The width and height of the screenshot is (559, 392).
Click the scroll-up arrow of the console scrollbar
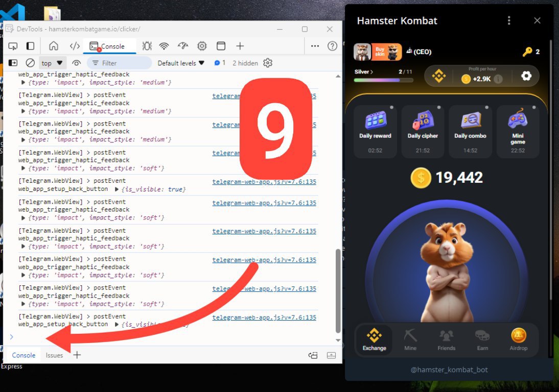pyautogui.click(x=338, y=76)
